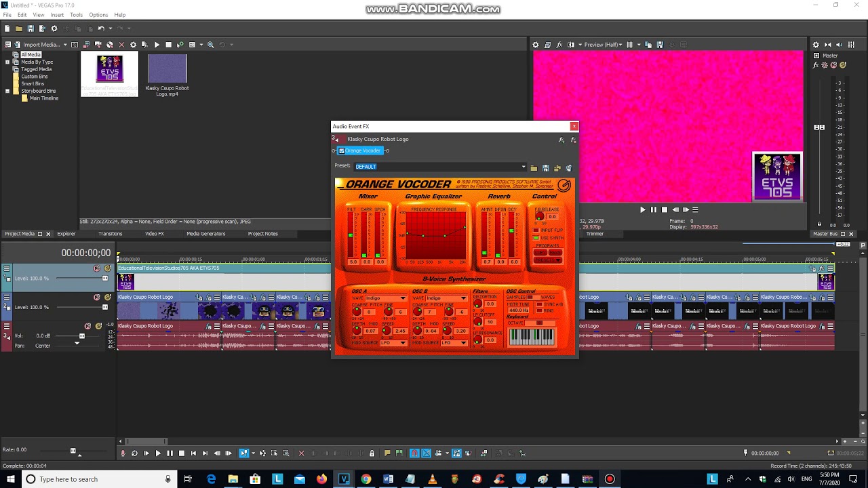Remove selected media with the red X
Image resolution: width=868 pixels, height=488 pixels.
pyautogui.click(x=121, y=45)
